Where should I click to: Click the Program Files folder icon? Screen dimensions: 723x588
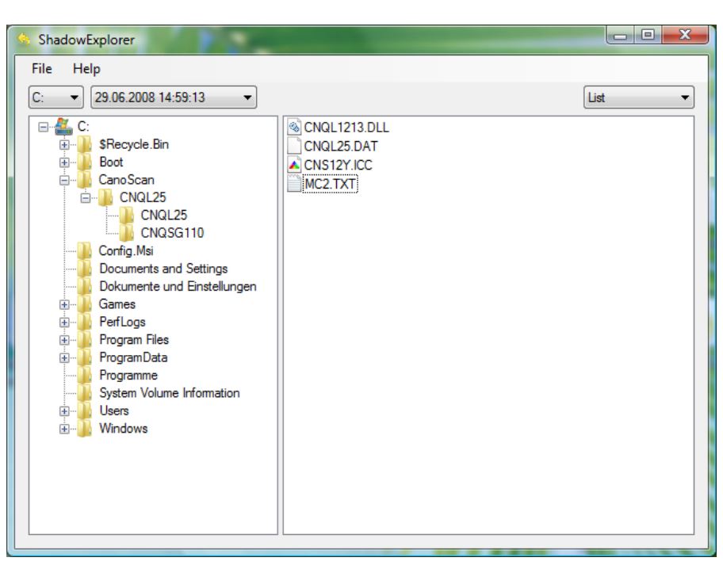click(84, 340)
